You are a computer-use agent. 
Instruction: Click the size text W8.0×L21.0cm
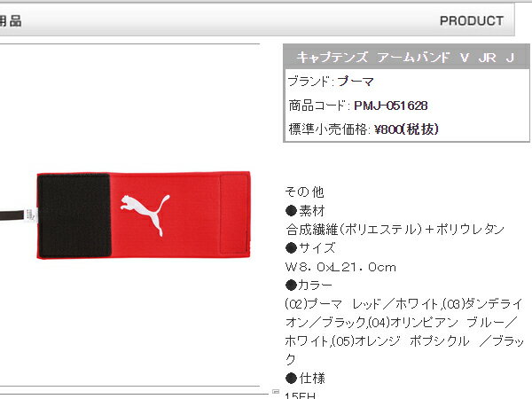click(340, 267)
